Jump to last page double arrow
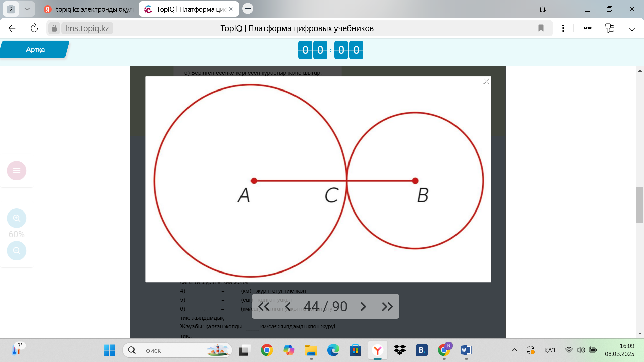Viewport: 644px width, 362px height. tap(387, 307)
